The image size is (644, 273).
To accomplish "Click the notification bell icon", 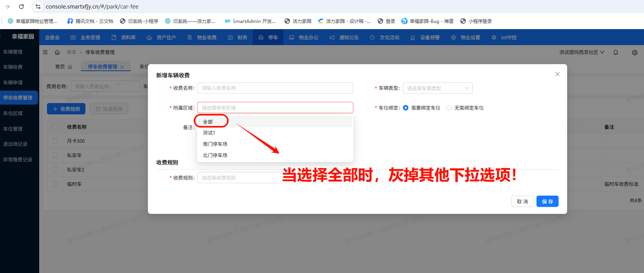I will (616, 52).
